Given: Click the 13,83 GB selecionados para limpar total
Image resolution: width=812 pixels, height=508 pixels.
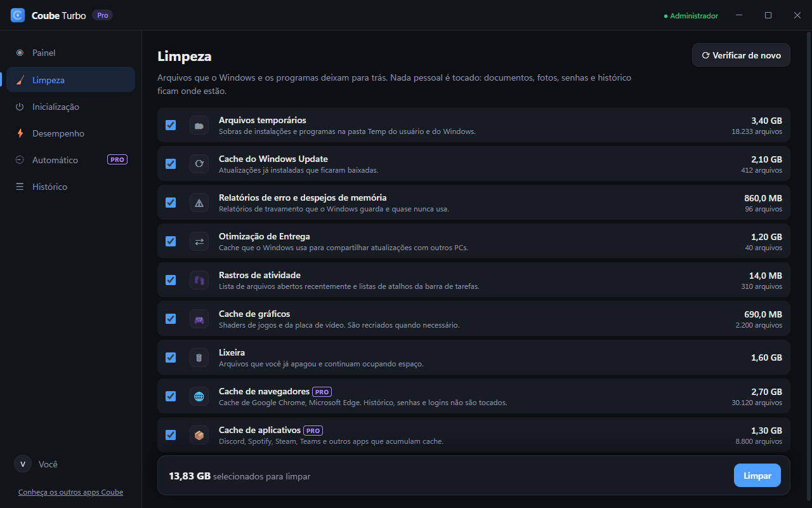Looking at the screenshot, I should point(240,476).
